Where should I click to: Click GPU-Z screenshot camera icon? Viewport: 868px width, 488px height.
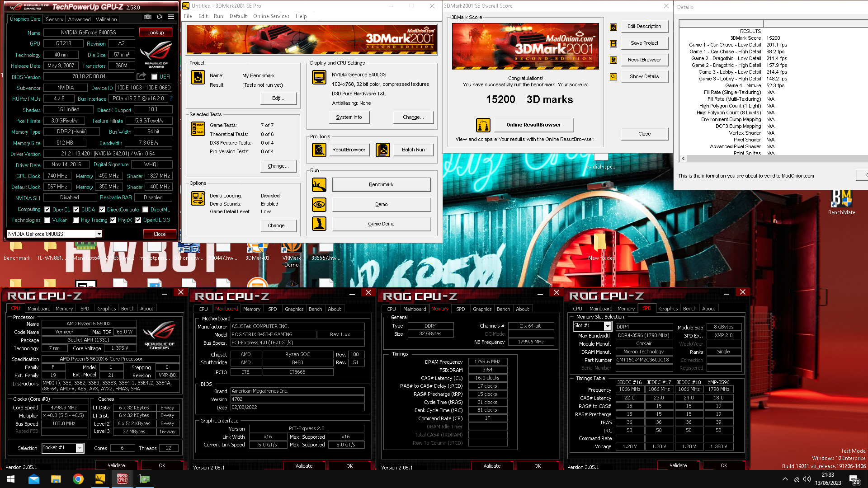point(148,17)
